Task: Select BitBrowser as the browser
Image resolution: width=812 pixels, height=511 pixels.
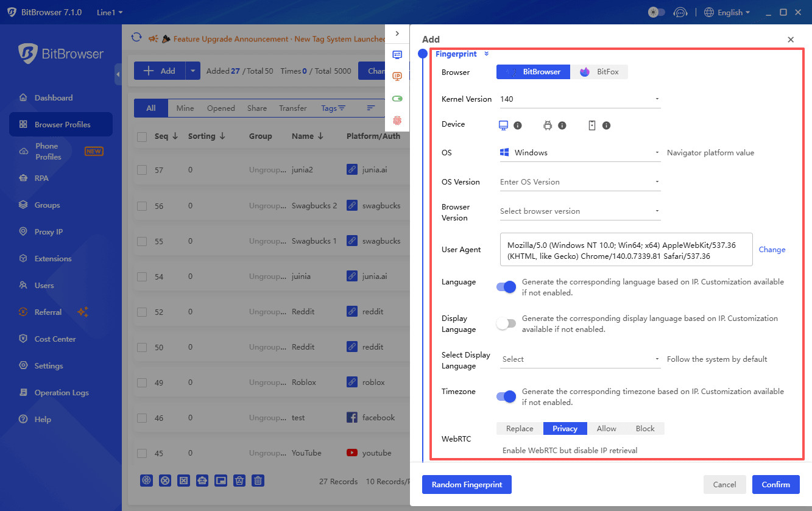Action: (x=533, y=72)
